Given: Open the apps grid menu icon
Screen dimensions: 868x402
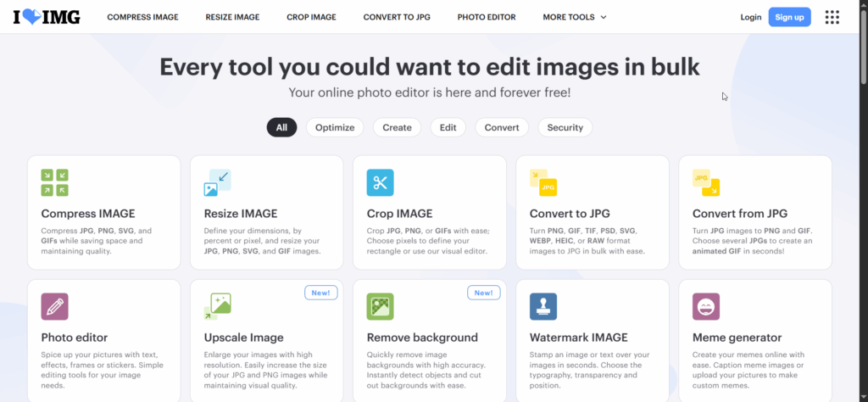Looking at the screenshot, I should click(x=832, y=17).
